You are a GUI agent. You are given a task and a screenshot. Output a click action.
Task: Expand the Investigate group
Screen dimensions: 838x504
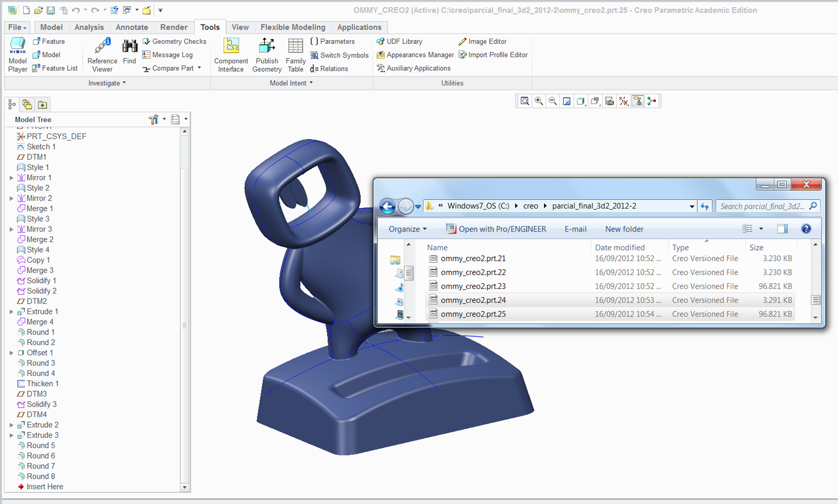[x=107, y=83]
